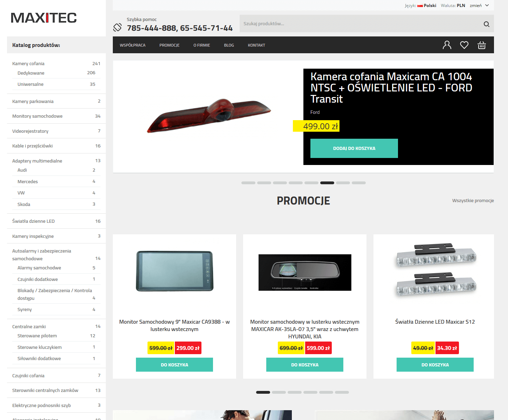Select the first banner slider indicator
The height and width of the screenshot is (420, 508).
(248, 183)
